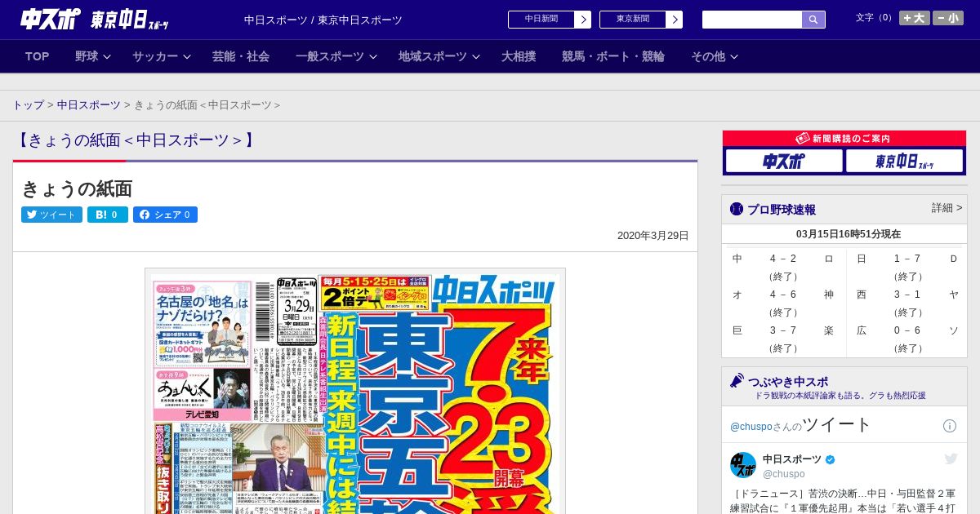Click the Hatena B! bookmark button
Image resolution: width=980 pixels, height=514 pixels.
(x=108, y=215)
